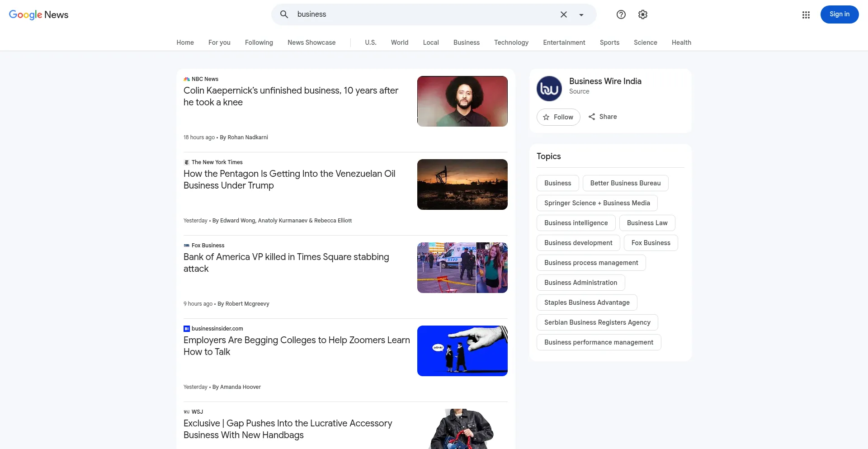Open the Times Square stabbing article thumbnail
Screen dimensions: 868x449
point(462,268)
